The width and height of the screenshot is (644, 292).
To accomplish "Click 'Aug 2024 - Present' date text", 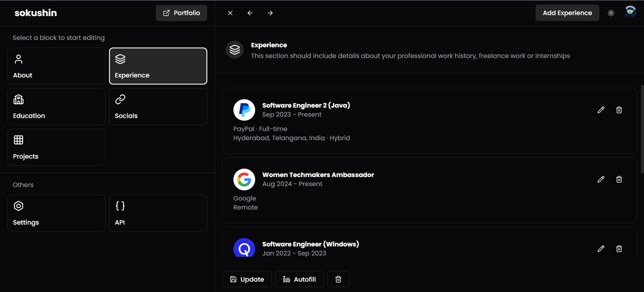I will coord(292,184).
